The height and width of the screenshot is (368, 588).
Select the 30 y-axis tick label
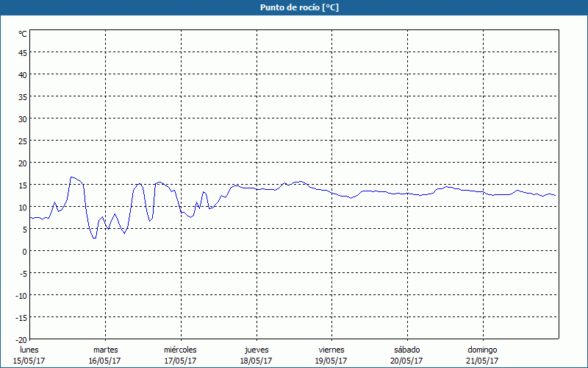(x=23, y=118)
